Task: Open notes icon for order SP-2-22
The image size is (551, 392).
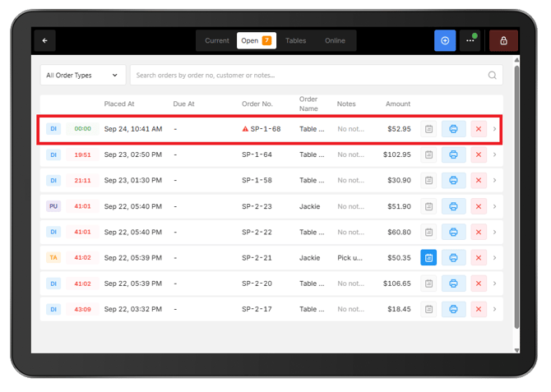Action: click(x=428, y=232)
